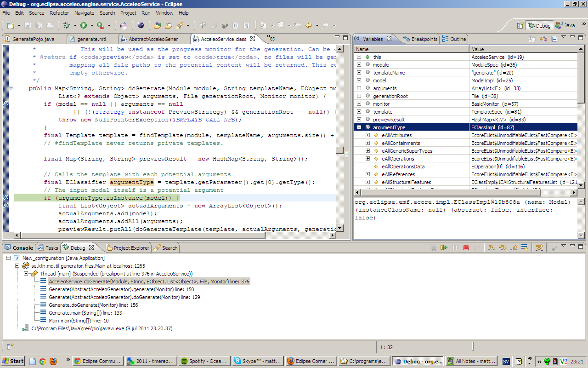Viewport: 588px width, 368px height.
Task: Expand the 'this' variable row
Action: pos(359,57)
